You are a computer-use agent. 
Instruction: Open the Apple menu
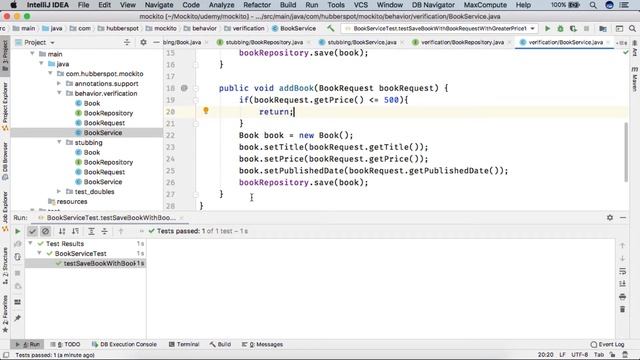(13, 5)
